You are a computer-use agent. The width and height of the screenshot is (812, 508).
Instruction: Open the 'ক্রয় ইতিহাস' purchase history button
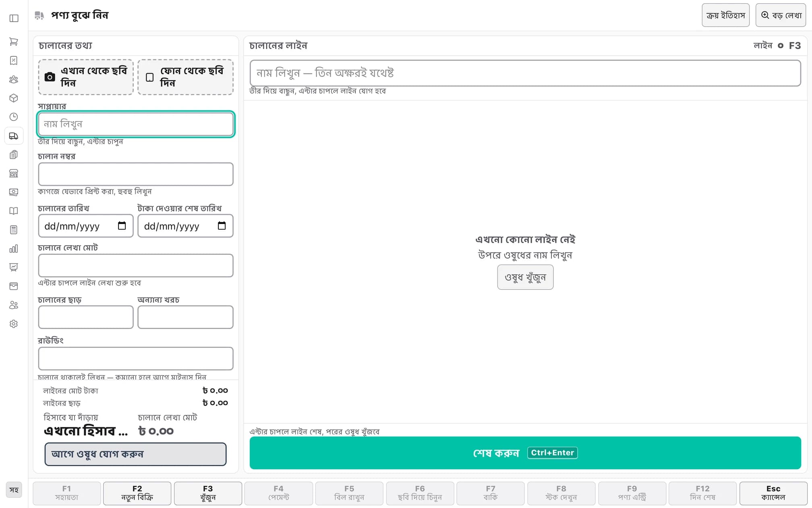725,15
